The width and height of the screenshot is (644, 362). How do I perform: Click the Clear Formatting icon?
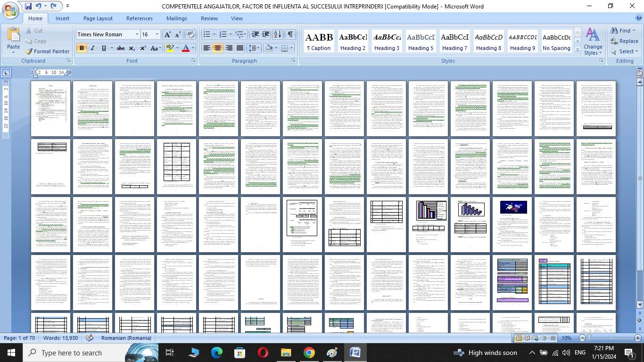coord(190,34)
